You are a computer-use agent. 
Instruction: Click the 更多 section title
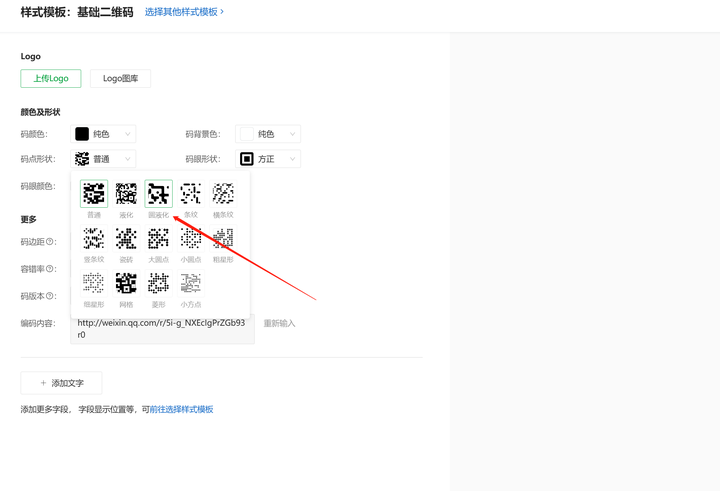28,220
